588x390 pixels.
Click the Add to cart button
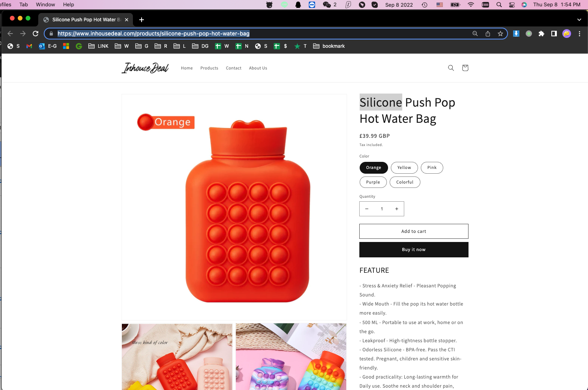[x=414, y=231]
